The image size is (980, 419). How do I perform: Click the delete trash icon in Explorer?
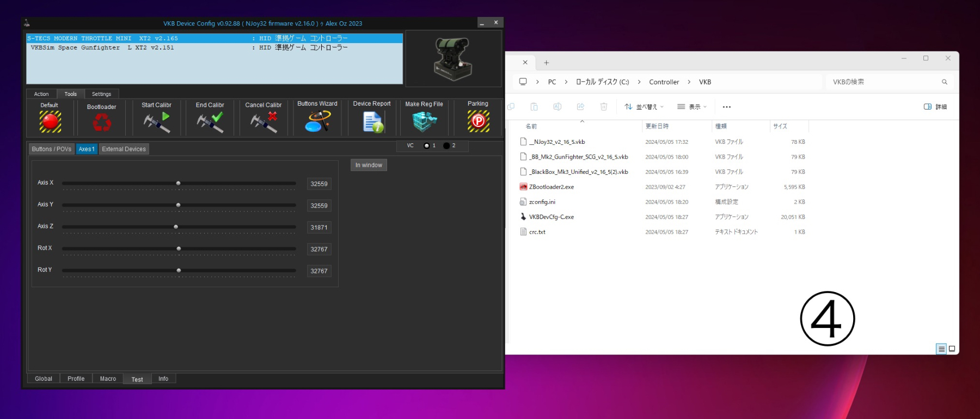(604, 107)
